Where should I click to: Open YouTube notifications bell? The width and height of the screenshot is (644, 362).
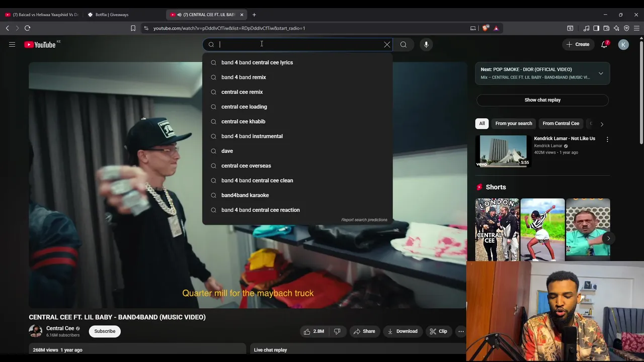point(604,44)
